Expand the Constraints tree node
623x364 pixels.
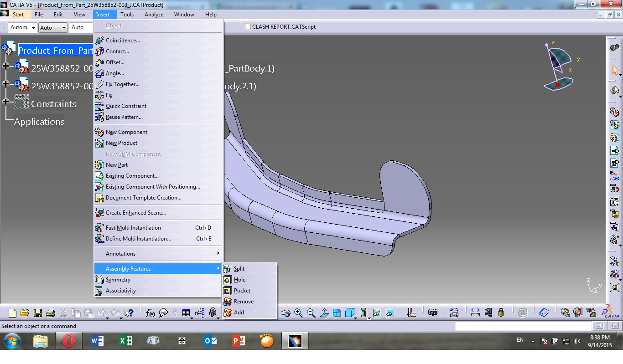click(x=5, y=102)
